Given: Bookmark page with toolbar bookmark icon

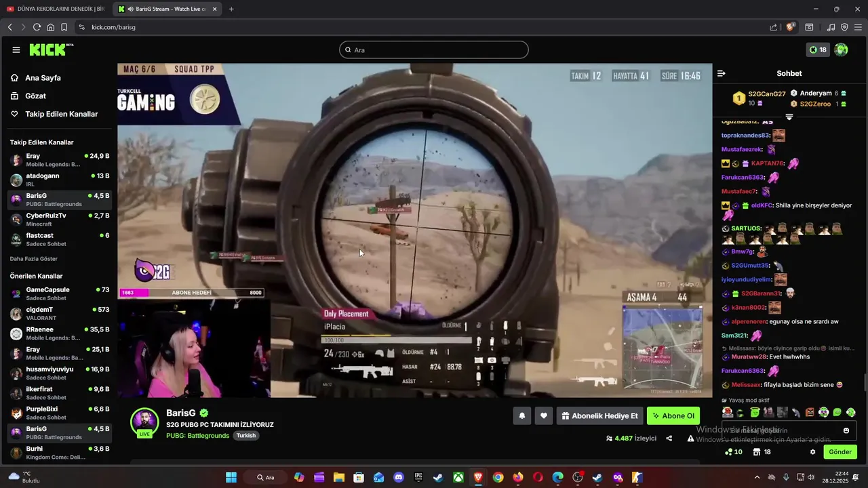Looking at the screenshot, I should (64, 27).
